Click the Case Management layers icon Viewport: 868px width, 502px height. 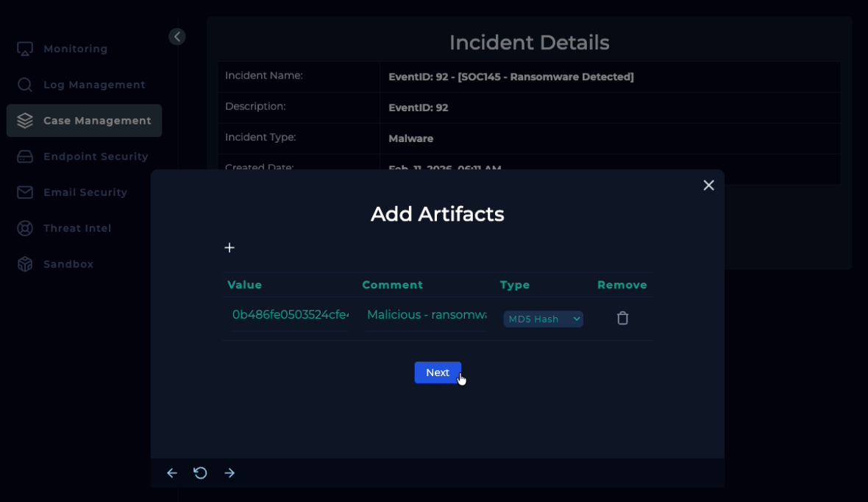click(25, 121)
